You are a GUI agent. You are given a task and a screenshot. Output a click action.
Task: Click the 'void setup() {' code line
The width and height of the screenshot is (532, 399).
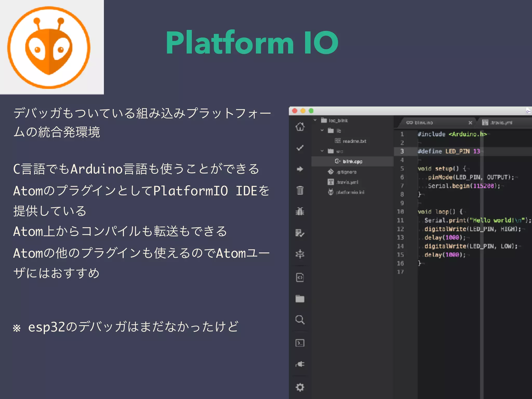442,169
